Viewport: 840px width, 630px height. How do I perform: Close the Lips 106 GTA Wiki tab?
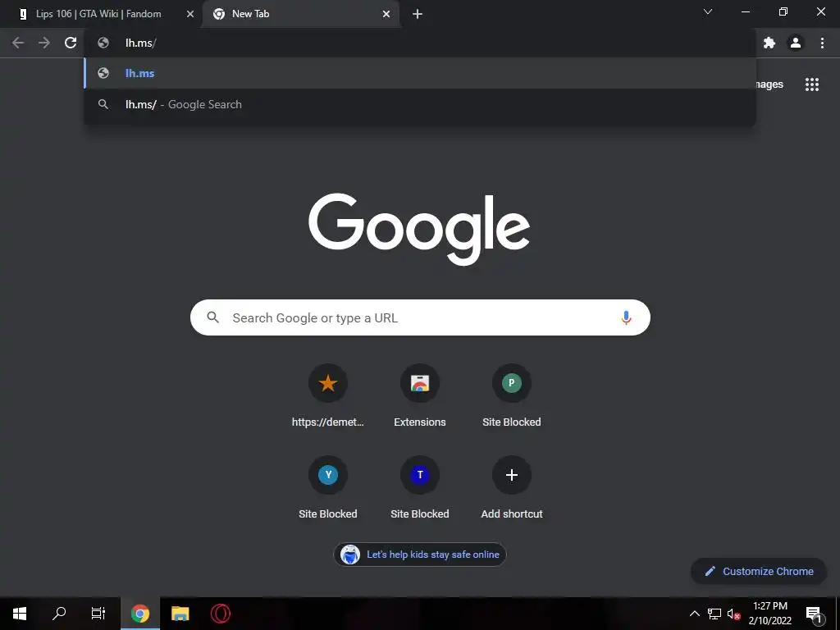click(190, 14)
